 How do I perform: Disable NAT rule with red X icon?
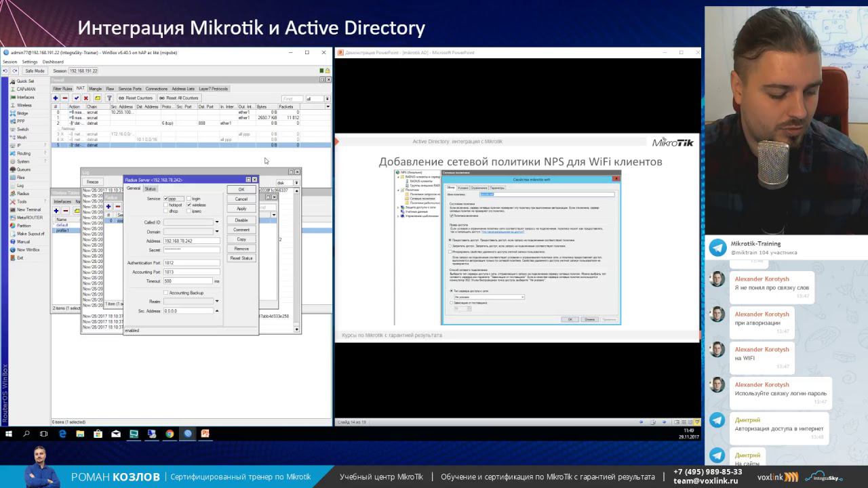click(x=86, y=98)
